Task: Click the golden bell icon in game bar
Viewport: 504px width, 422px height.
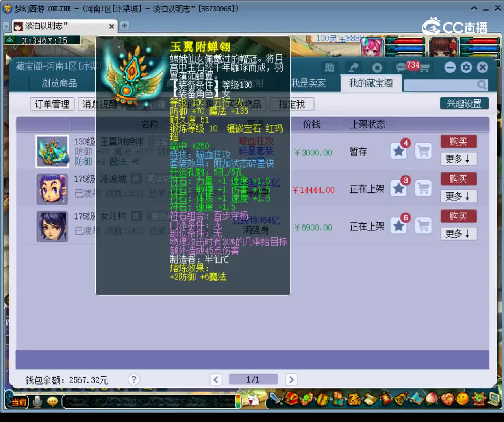Action: click(x=401, y=399)
